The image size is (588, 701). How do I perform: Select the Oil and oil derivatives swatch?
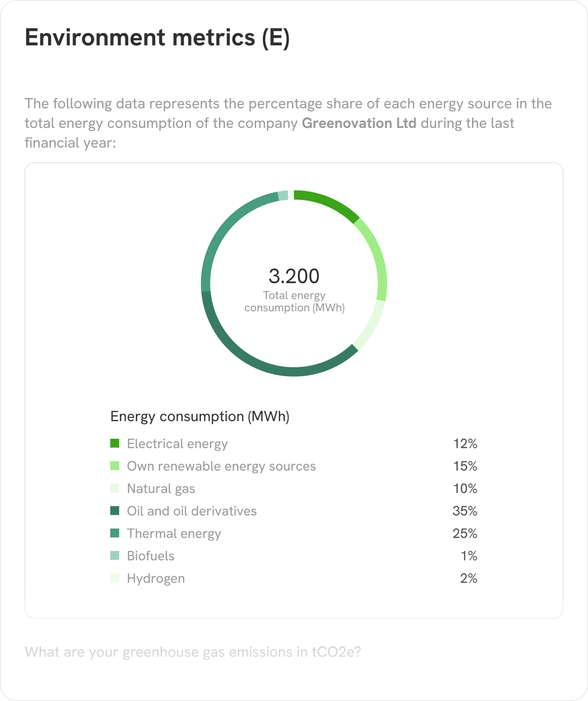115,510
